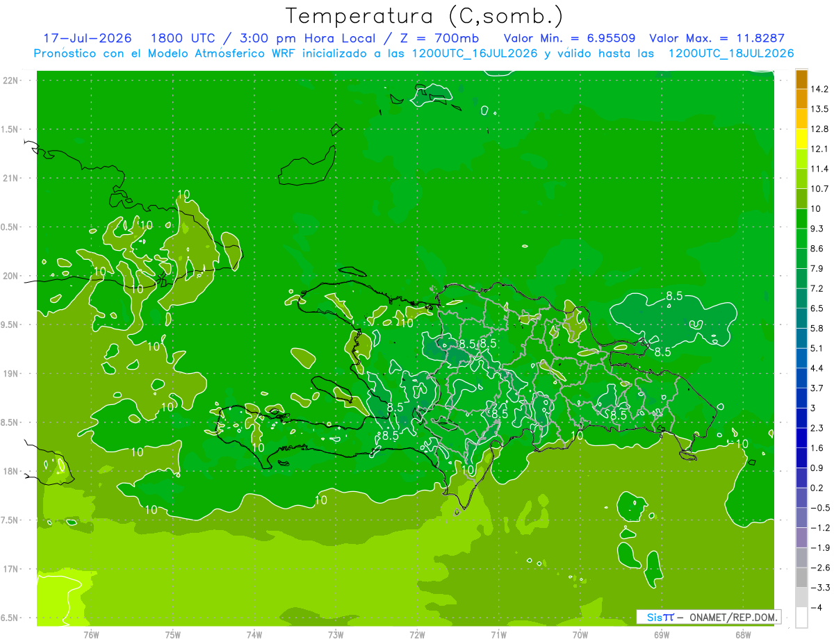Image resolution: width=834 pixels, height=644 pixels.
Task: Click the '7.2' color bar value
Action: 817,288
